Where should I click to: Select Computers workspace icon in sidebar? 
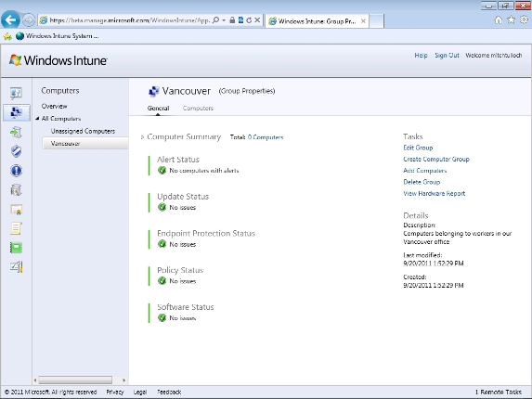coord(17,112)
